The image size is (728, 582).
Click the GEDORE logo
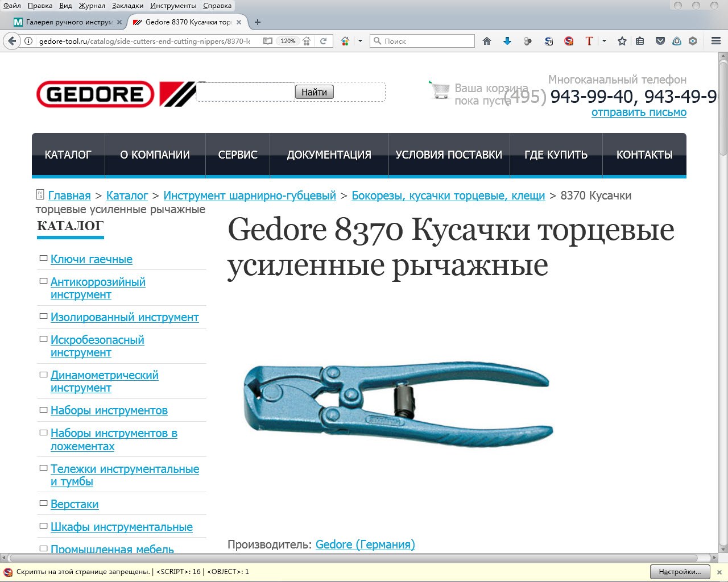pos(117,94)
